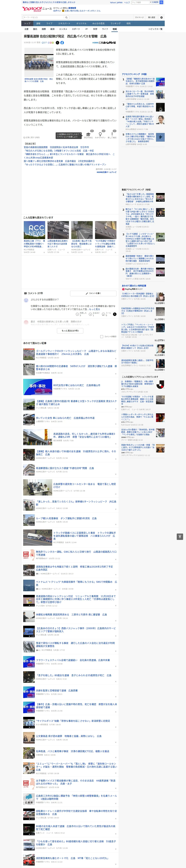Click the 記事に関する報告 report icon link
This screenshot has width=186, height=868.
click(31, 137)
